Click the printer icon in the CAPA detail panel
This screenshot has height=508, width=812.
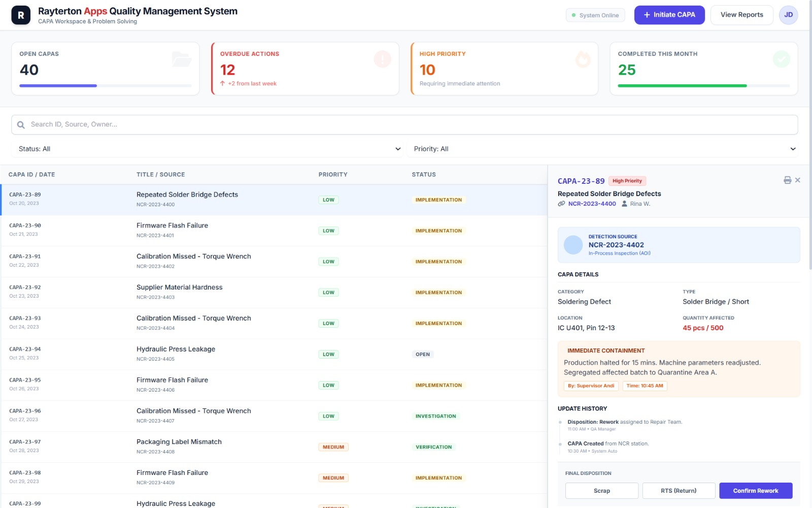pos(787,180)
